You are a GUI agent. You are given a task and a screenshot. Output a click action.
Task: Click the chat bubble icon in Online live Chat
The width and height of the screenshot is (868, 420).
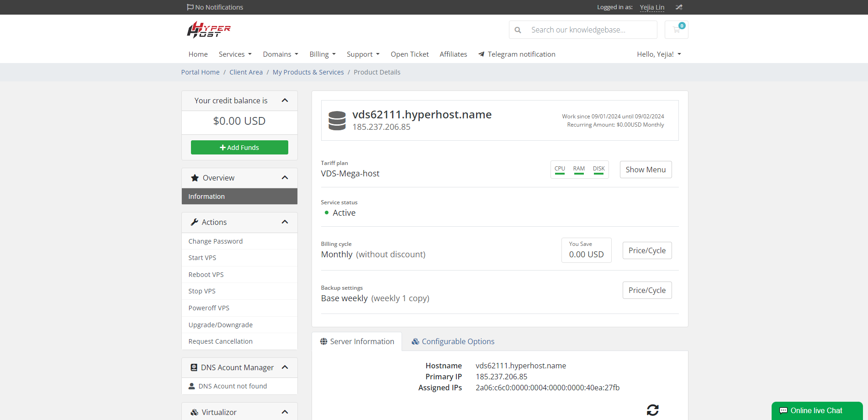783,411
